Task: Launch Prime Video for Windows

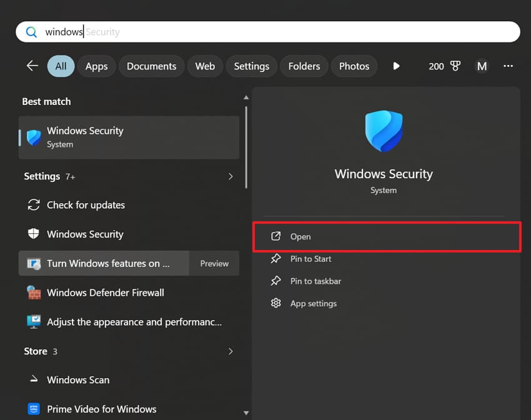Action: point(101,409)
